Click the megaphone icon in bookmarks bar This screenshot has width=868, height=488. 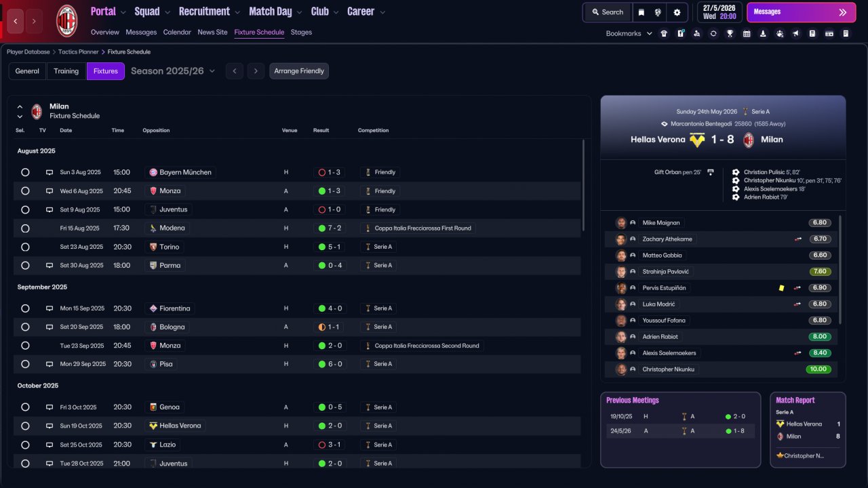(x=796, y=33)
